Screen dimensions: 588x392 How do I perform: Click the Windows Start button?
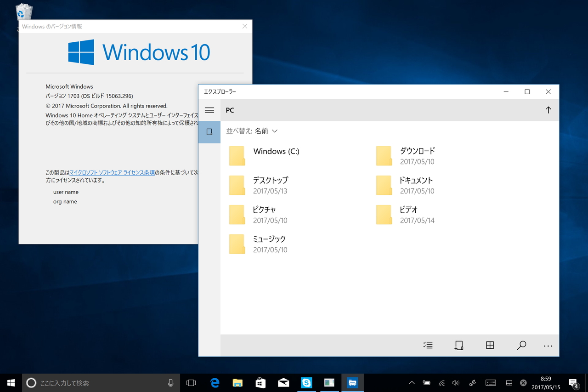(11, 382)
